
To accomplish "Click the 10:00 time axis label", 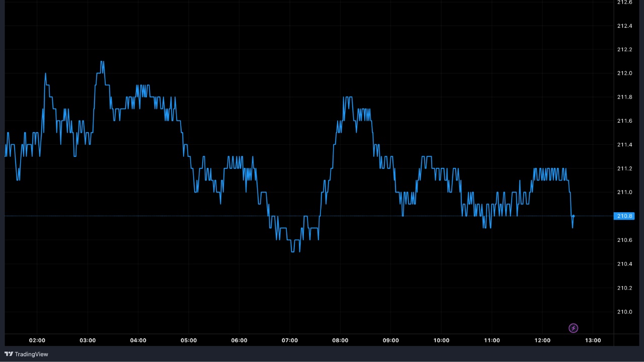I will point(441,340).
